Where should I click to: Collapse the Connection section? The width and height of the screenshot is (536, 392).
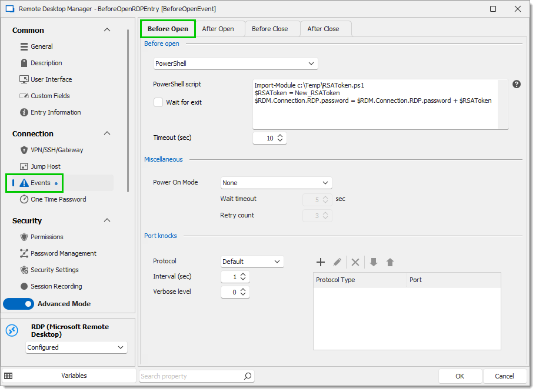click(x=107, y=133)
